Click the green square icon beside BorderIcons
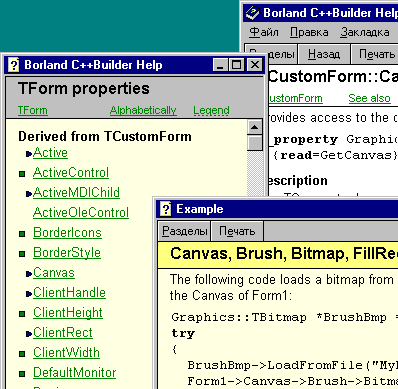 pos(22,234)
